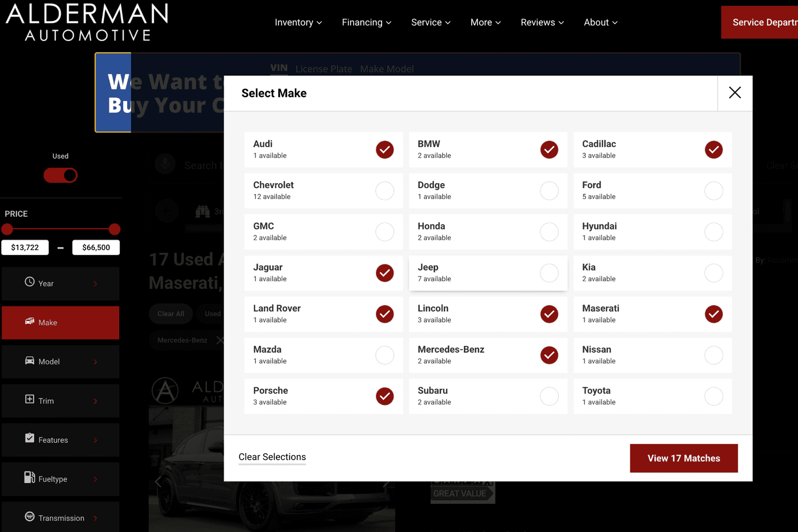Select the Mazda make checkbox
Viewport: 798px width, 532px height.
385,355
